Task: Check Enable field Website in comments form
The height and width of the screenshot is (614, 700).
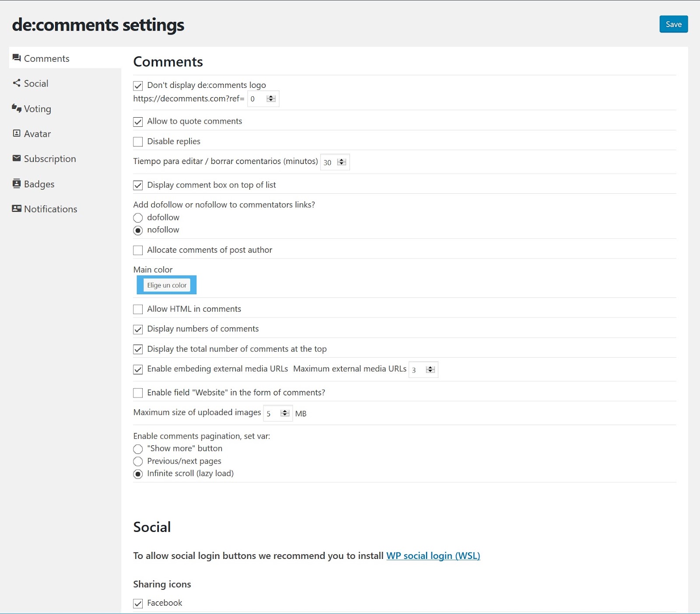Action: pyautogui.click(x=138, y=393)
